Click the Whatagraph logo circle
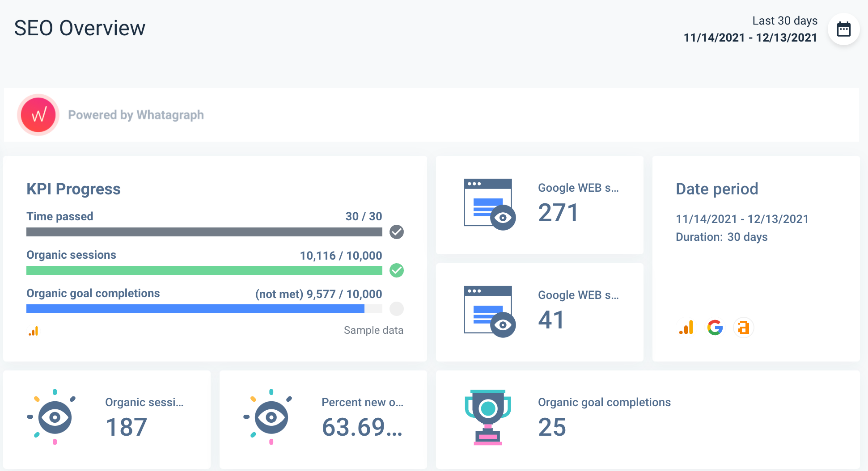The height and width of the screenshot is (471, 868). coord(38,115)
